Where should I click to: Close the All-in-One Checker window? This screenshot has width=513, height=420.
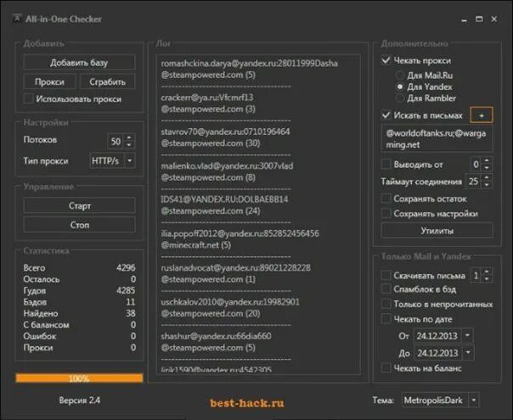pos(494,19)
